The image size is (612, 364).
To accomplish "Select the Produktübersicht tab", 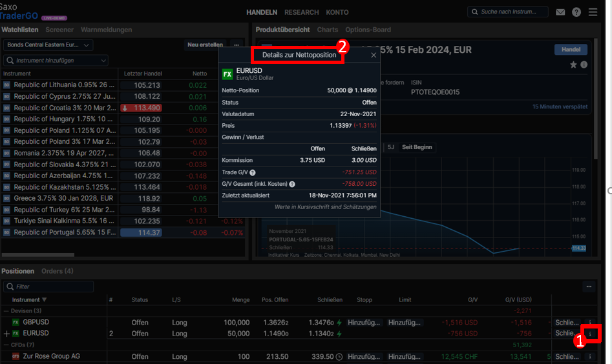I will [282, 30].
